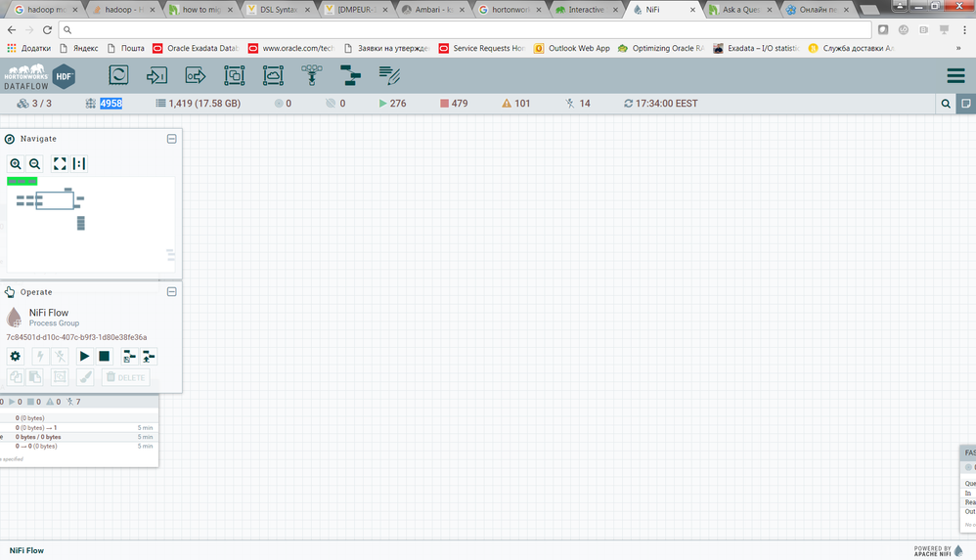Select the Funnel component icon
Image resolution: width=976 pixels, height=560 pixels.
click(x=312, y=75)
